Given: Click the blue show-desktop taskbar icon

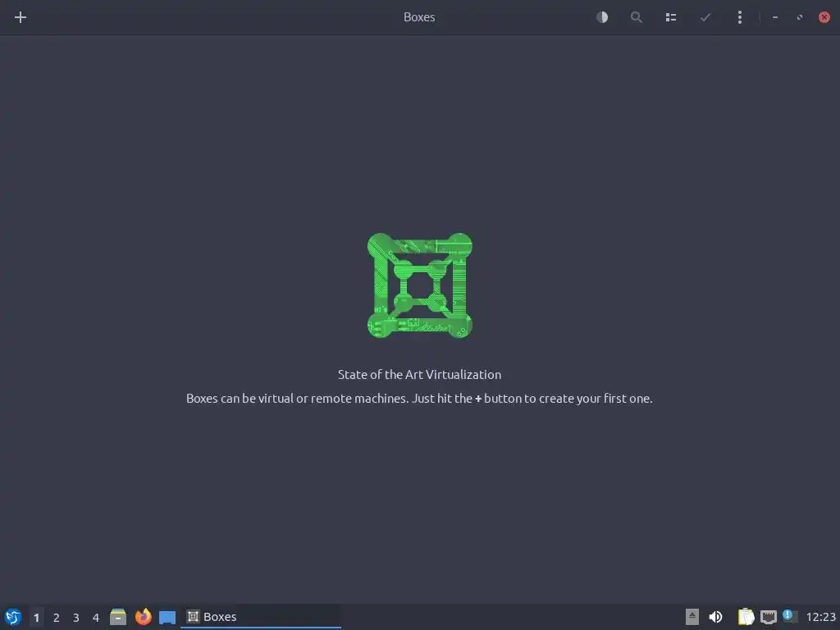Looking at the screenshot, I should tap(167, 617).
